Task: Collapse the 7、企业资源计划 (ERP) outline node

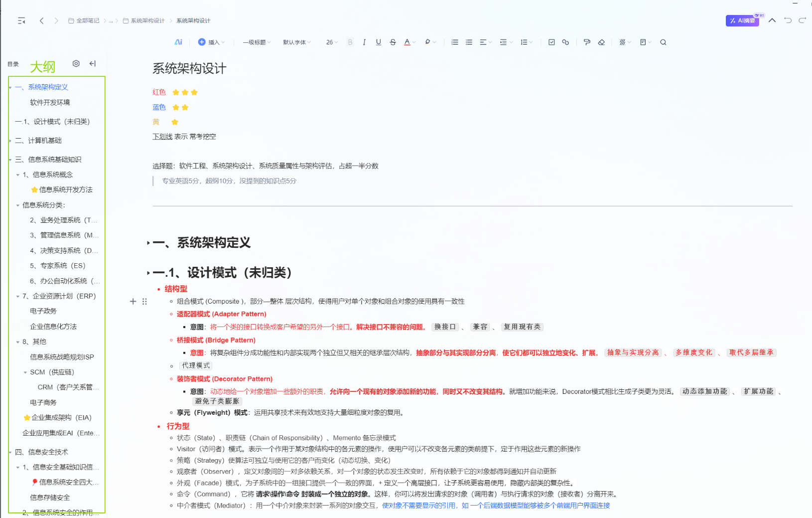Action: pyautogui.click(x=18, y=297)
